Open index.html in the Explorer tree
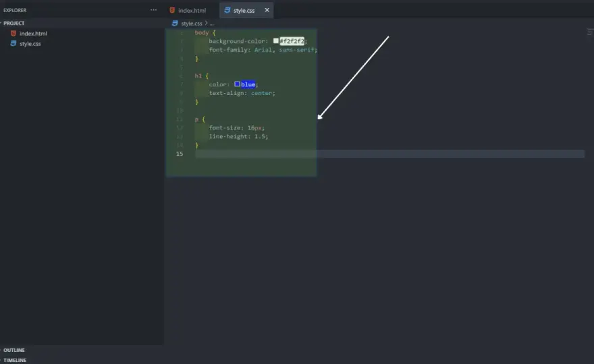The image size is (594, 364). click(33, 33)
